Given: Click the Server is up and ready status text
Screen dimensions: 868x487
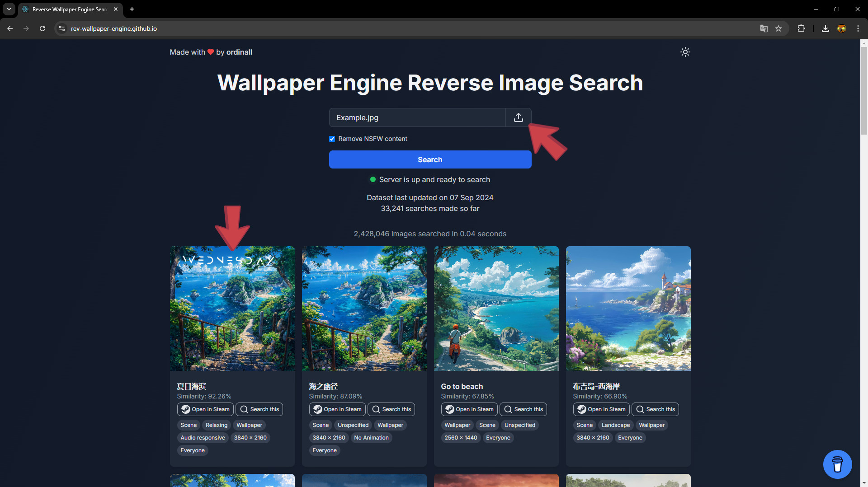Looking at the screenshot, I should (x=434, y=179).
